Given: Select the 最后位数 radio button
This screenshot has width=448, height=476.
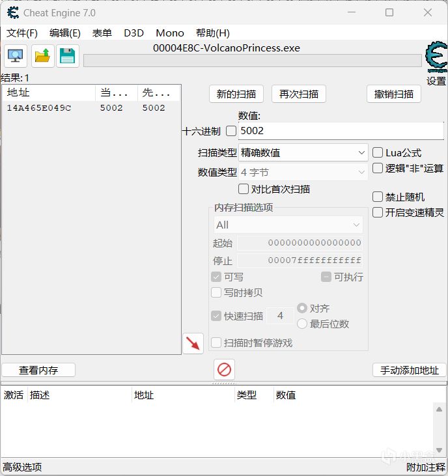Looking at the screenshot, I should pyautogui.click(x=302, y=324).
